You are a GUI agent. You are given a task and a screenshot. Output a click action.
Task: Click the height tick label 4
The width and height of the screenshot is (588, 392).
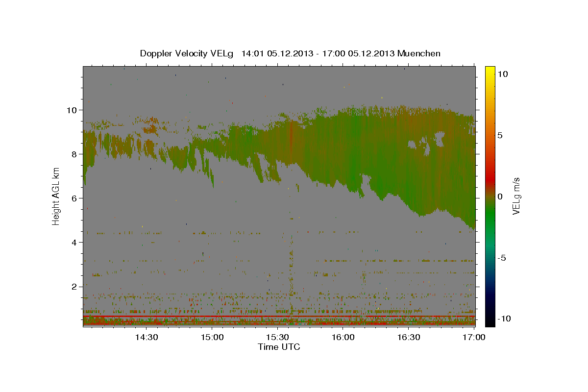click(73, 242)
